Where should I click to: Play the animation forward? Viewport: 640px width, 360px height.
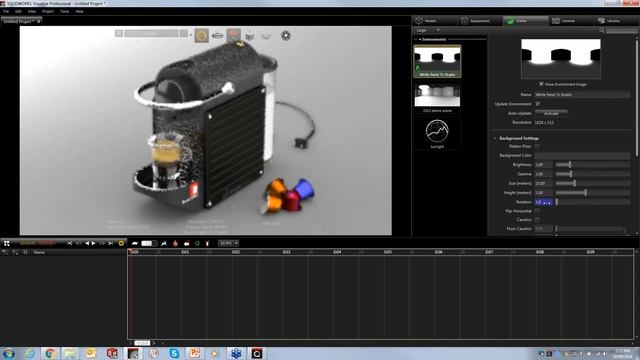[94, 243]
